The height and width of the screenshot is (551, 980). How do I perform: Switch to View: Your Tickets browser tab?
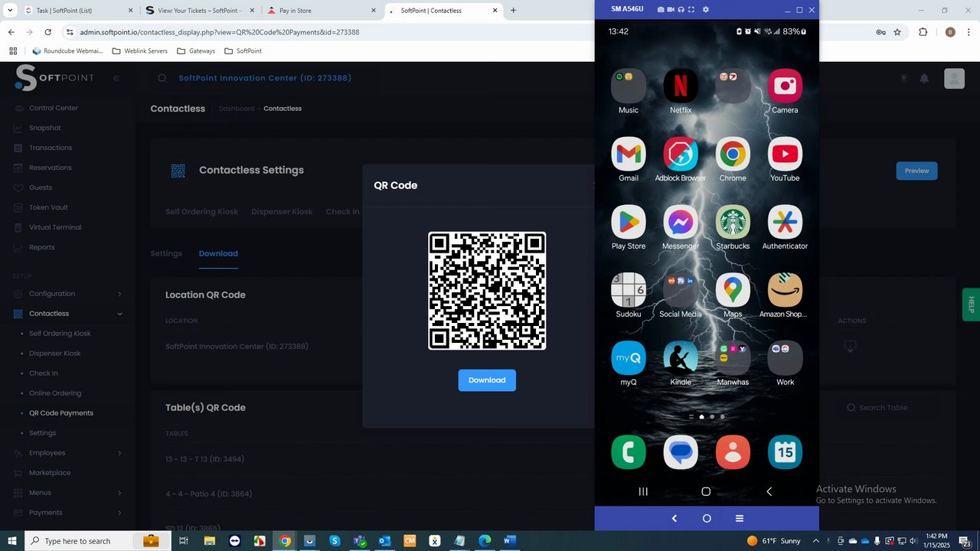click(199, 11)
